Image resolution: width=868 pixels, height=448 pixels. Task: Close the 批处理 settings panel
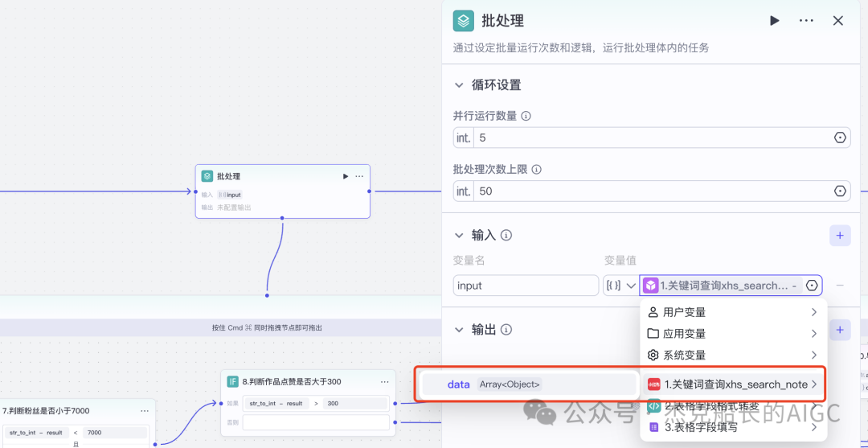pos(838,20)
